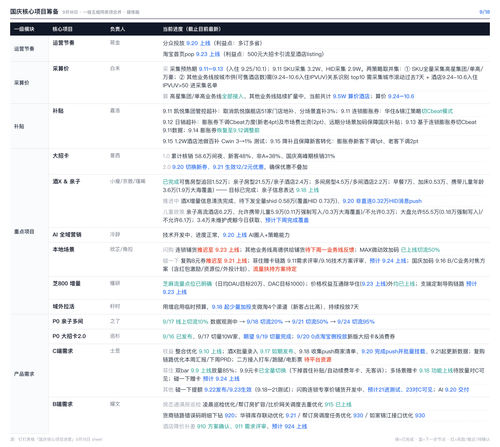Click owner 之了 in P0 亲子多间 row
This screenshot has height=447, width=500.
115,322
